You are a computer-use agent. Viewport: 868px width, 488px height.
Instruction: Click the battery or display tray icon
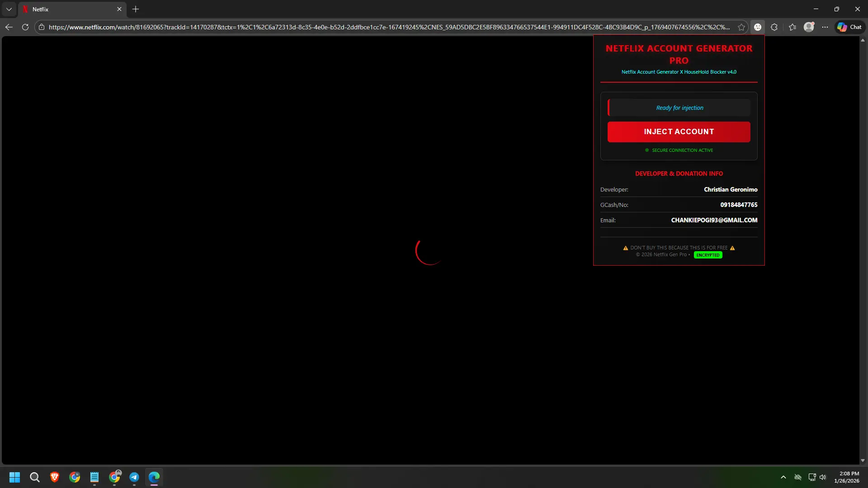[812, 477]
